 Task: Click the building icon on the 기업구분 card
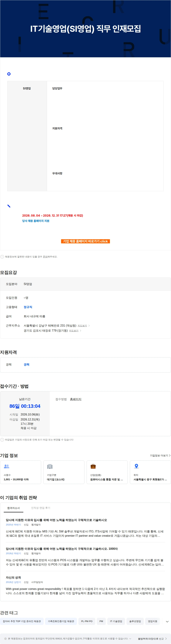pyautogui.click(x=50, y=466)
